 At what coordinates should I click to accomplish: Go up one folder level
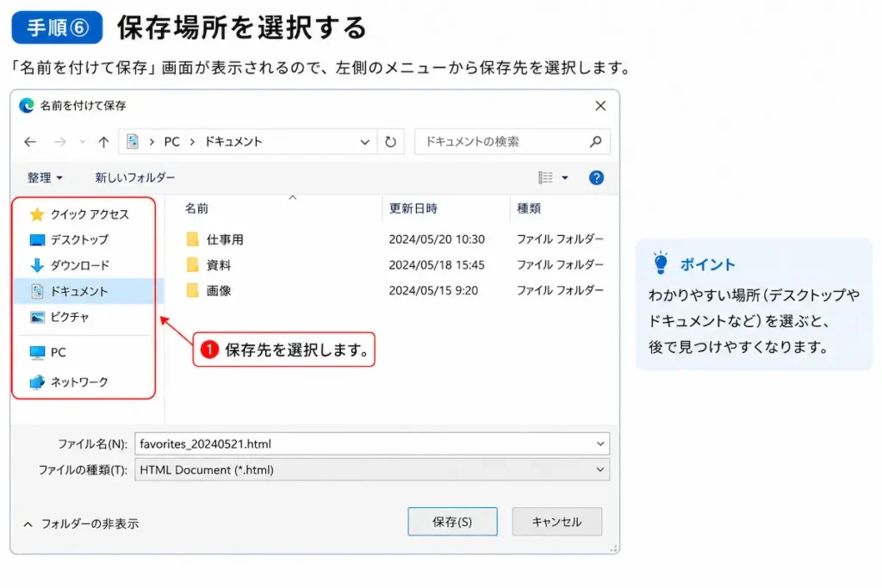(x=103, y=142)
